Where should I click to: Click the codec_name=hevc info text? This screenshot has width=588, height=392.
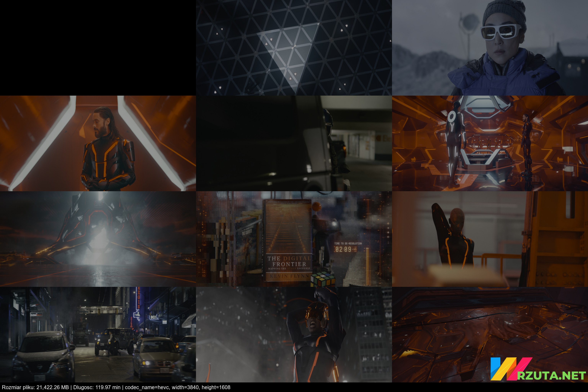(x=148, y=387)
